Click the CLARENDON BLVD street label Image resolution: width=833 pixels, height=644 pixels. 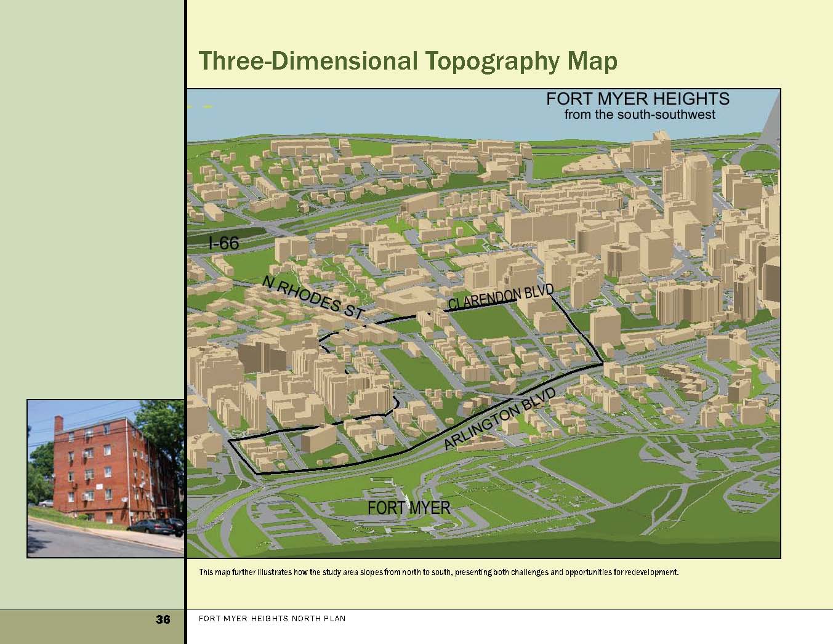[x=501, y=297]
